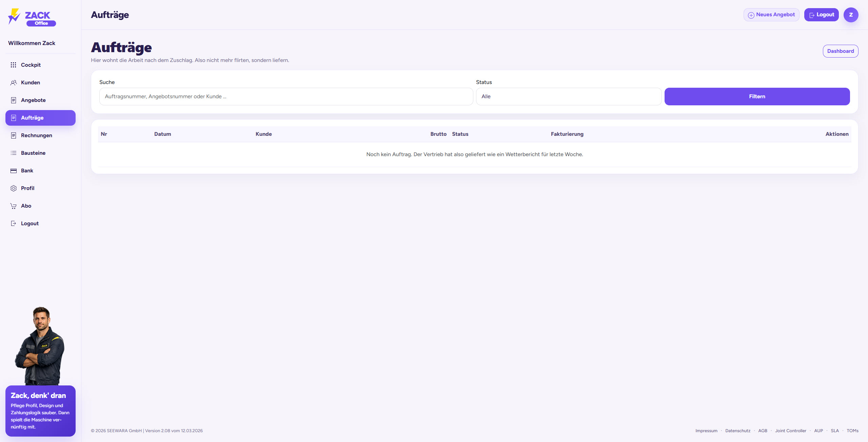The width and height of the screenshot is (868, 442).
Task: Click the Cockpit grid icon in sidebar
Action: tap(14, 65)
